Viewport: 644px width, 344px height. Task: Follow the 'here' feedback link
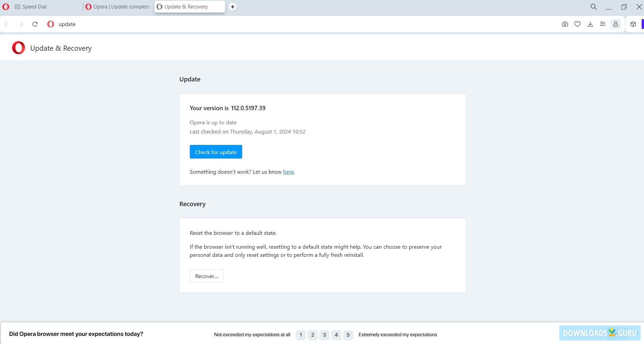coord(288,172)
